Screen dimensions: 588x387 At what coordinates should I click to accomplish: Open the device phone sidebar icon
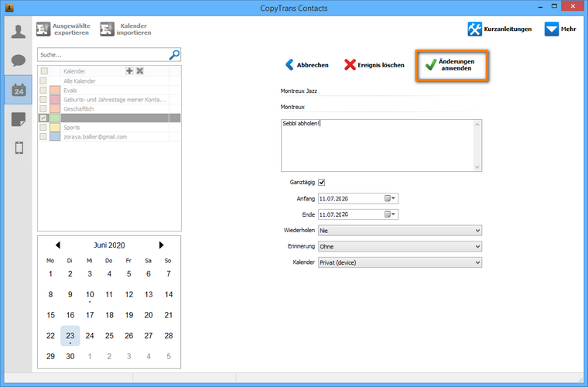pos(19,148)
